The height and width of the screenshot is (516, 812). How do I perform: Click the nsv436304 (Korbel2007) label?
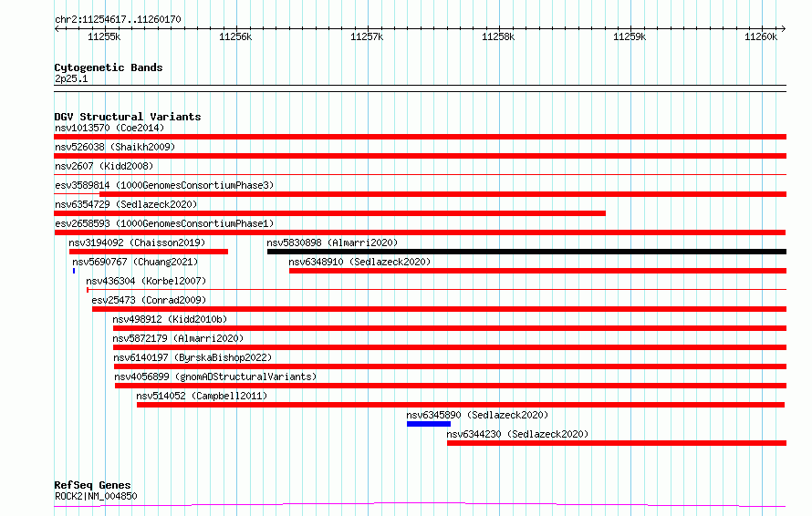point(146,281)
